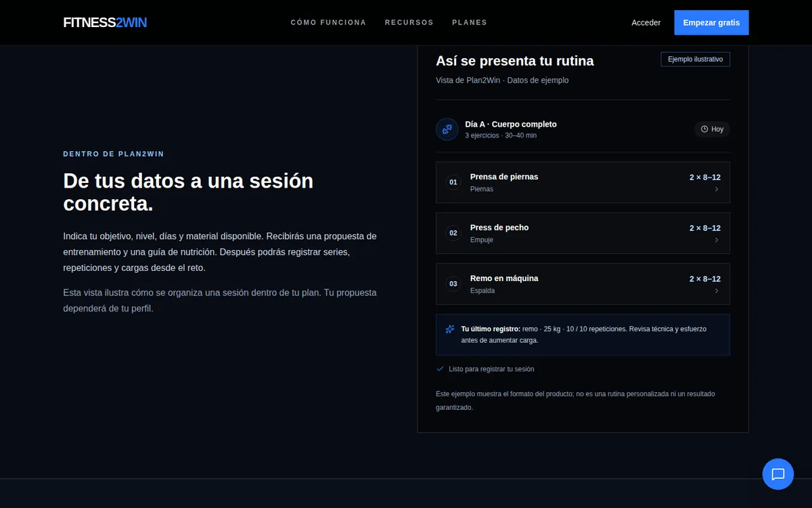
Task: Open the Press de pecho exercise row
Action: [583, 233]
